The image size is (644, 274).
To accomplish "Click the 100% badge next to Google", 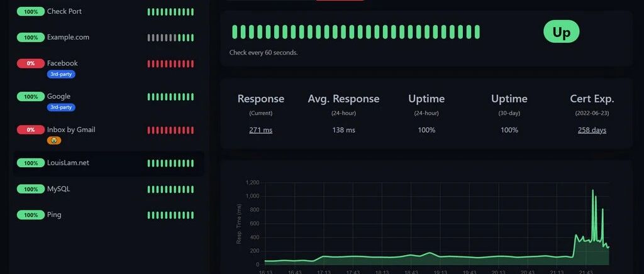I will (30, 97).
